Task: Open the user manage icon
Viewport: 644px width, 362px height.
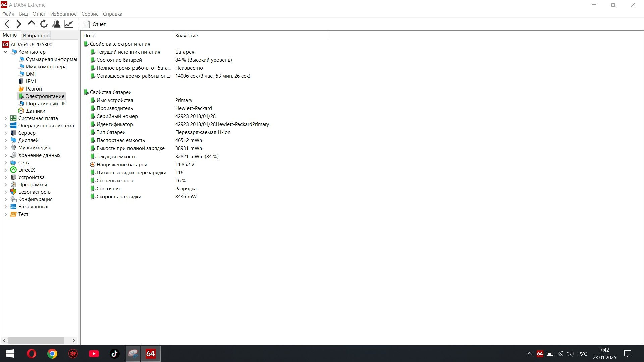Action: [56, 24]
